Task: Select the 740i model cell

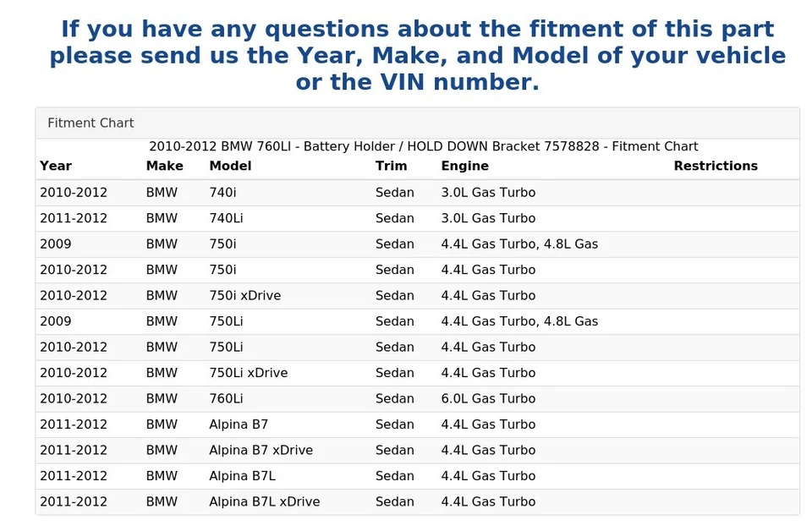Action: tap(222, 192)
